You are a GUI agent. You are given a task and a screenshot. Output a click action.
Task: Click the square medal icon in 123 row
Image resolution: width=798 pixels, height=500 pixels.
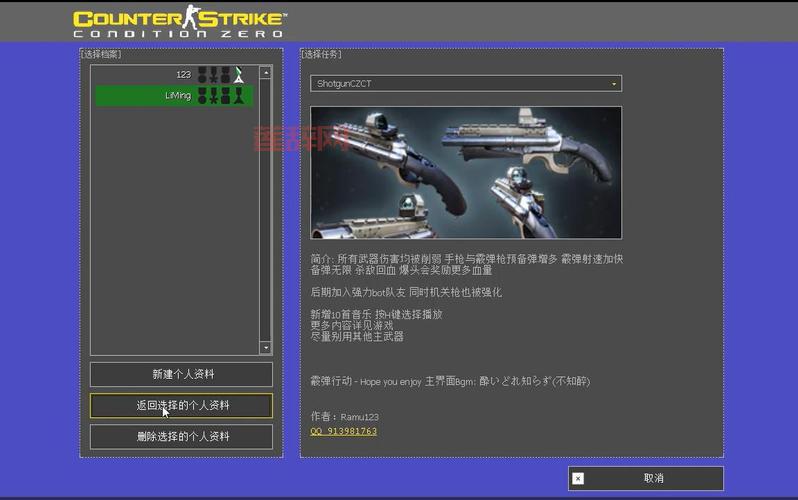pos(225,75)
